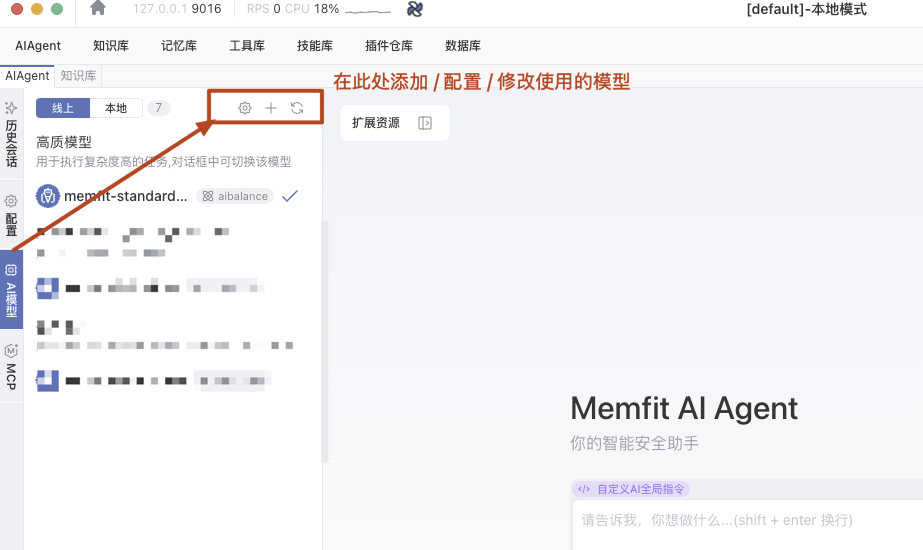Click the model count badge 7

[x=158, y=108]
